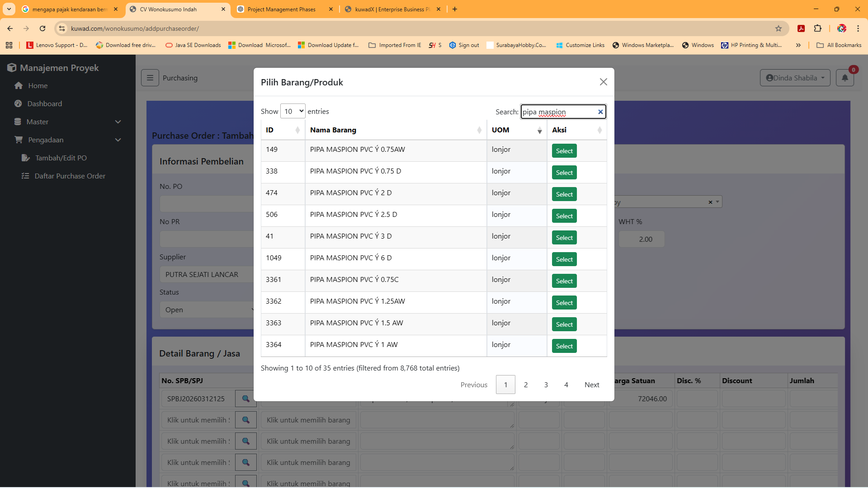Click the notification bell icon

844,78
